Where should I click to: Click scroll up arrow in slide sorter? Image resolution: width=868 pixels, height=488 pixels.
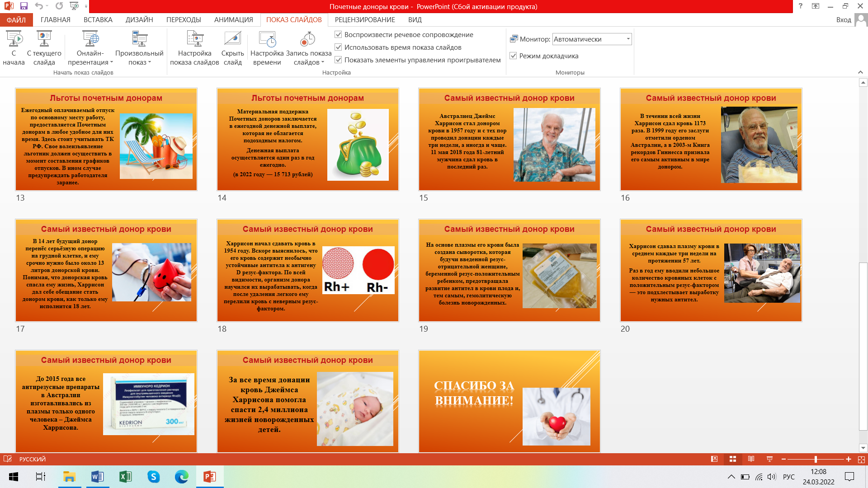[863, 83]
